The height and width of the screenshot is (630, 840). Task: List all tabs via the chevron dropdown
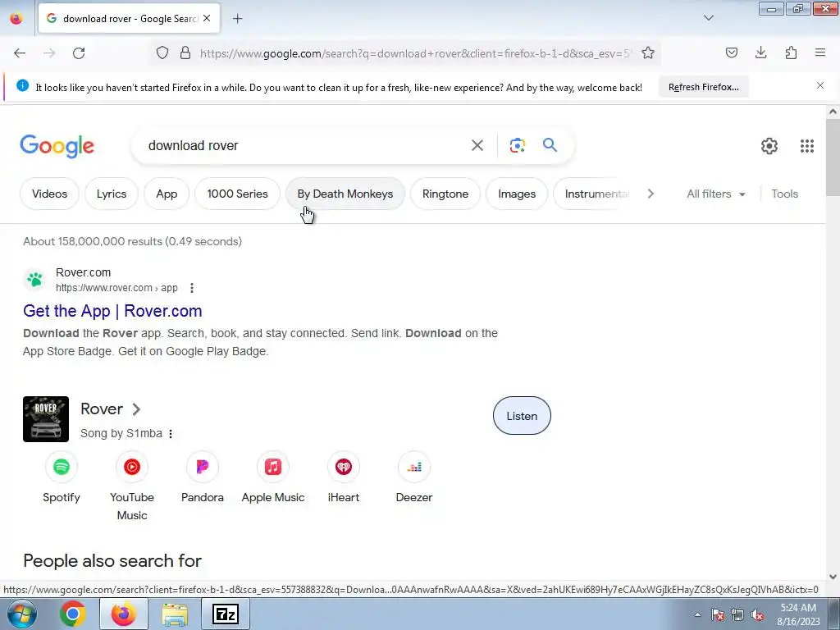(708, 18)
